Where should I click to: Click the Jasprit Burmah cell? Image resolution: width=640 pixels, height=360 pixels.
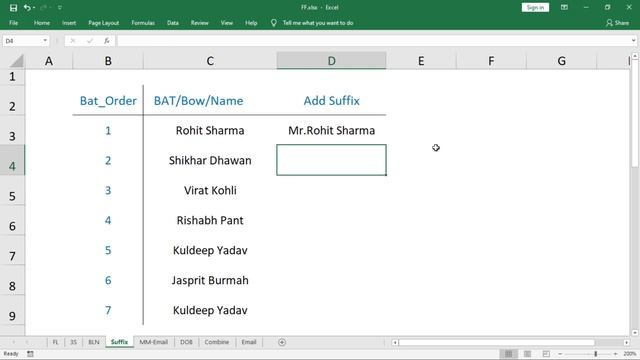coord(210,280)
